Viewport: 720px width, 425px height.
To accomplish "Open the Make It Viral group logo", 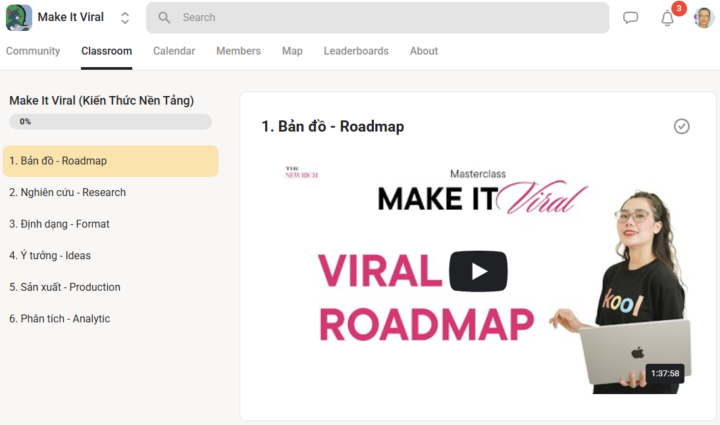I will [x=19, y=17].
